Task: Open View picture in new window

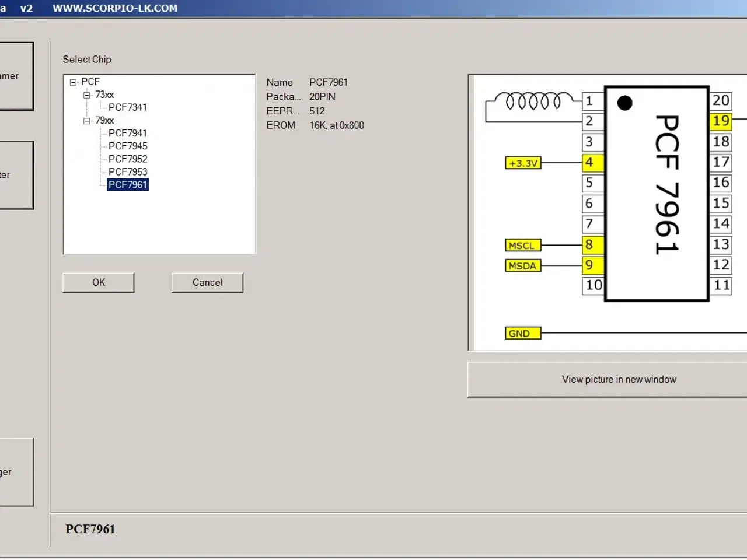Action: pyautogui.click(x=619, y=379)
